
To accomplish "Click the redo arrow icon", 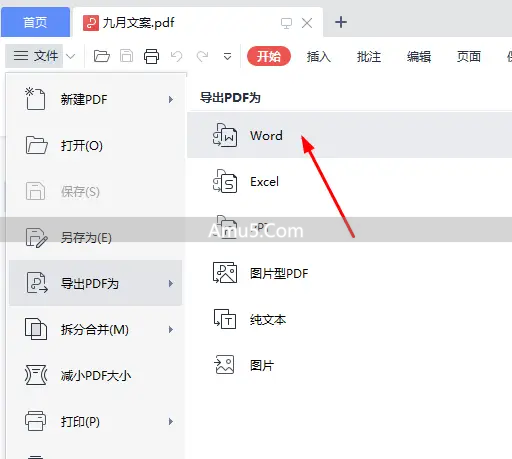I will 202,56.
